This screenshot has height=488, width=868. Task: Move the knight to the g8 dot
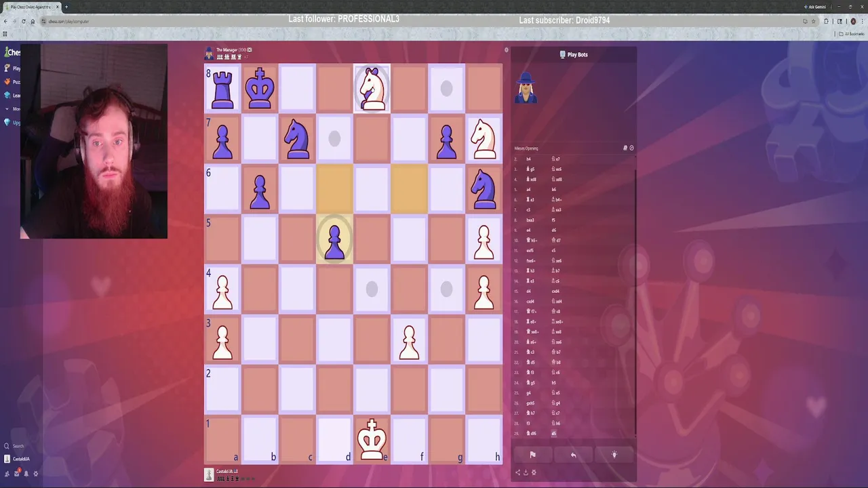pos(446,89)
